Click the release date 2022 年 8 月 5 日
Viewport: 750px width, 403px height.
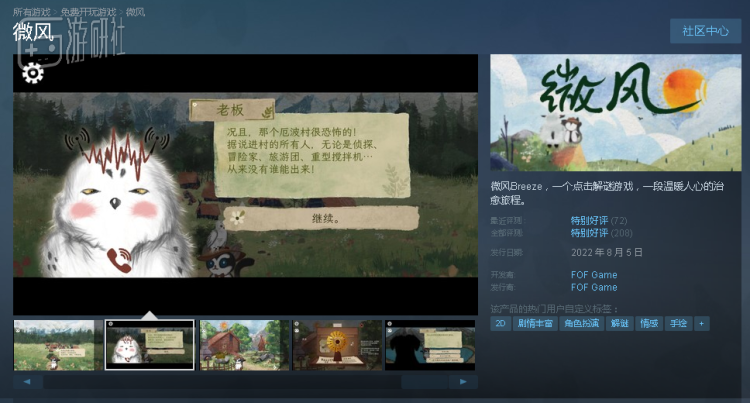[x=607, y=252]
